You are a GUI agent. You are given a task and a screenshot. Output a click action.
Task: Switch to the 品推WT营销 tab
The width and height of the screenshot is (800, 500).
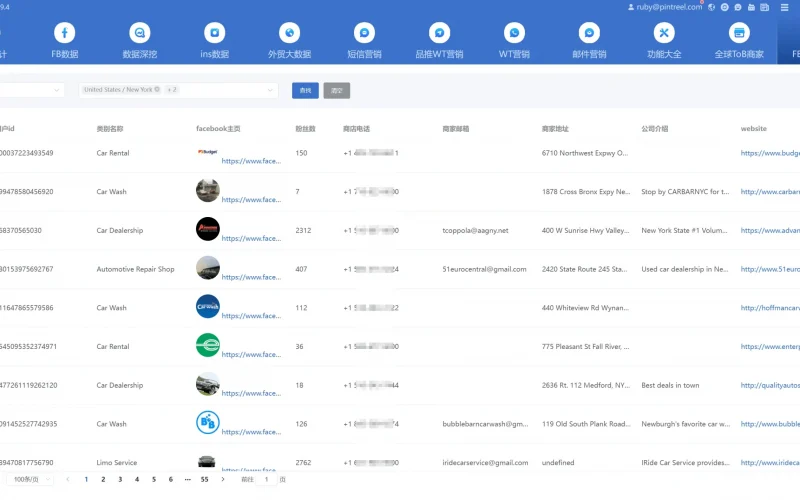439,54
